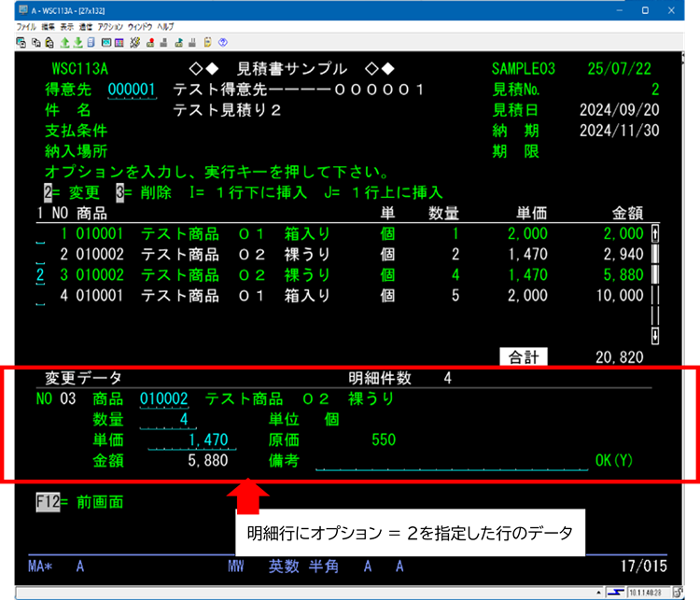Click the green upload (send file) toolbar icon
The width and height of the screenshot is (700, 600).
pyautogui.click(x=65, y=42)
